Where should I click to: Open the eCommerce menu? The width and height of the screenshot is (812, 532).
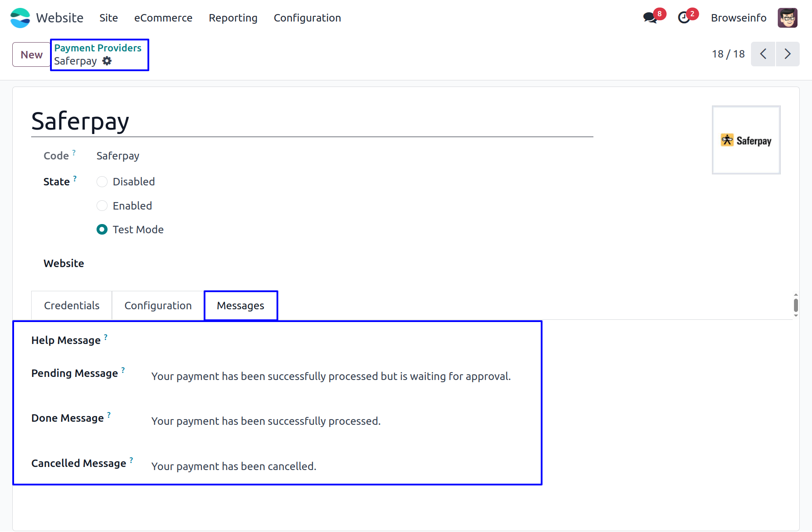(x=163, y=18)
